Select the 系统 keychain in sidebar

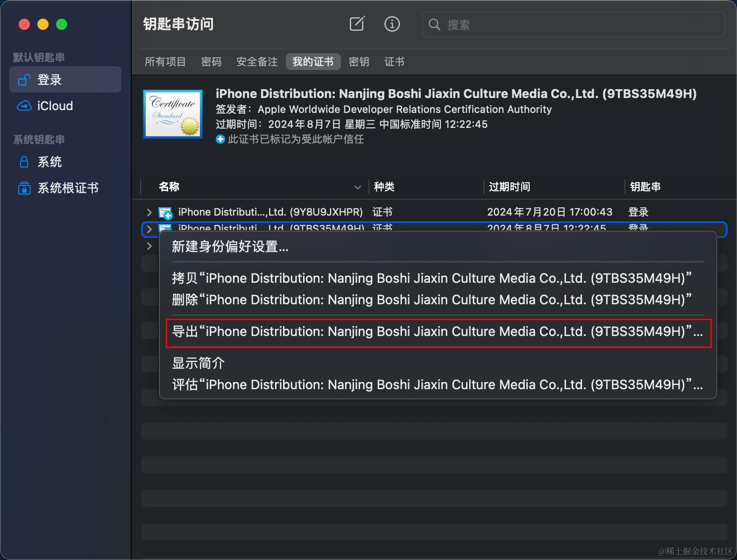[x=65, y=162]
